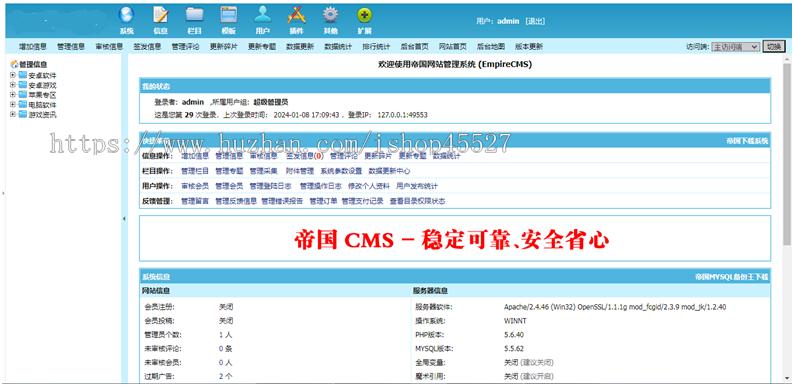This screenshot has width=794, height=386.
Task: Select 增加信息 in the top menu bar
Action: click(x=33, y=47)
